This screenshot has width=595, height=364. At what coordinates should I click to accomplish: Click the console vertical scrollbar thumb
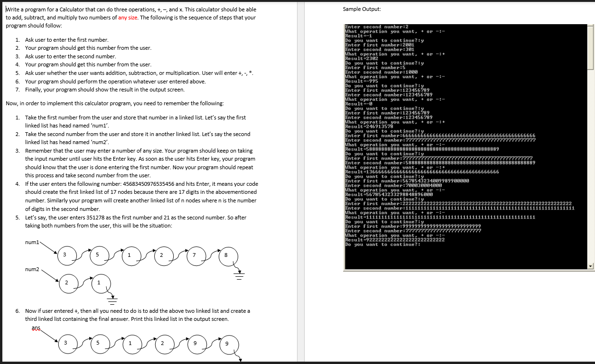591,47
